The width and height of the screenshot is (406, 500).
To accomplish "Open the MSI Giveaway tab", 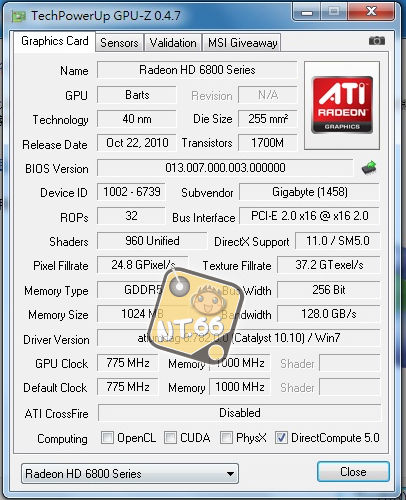I will click(x=242, y=43).
